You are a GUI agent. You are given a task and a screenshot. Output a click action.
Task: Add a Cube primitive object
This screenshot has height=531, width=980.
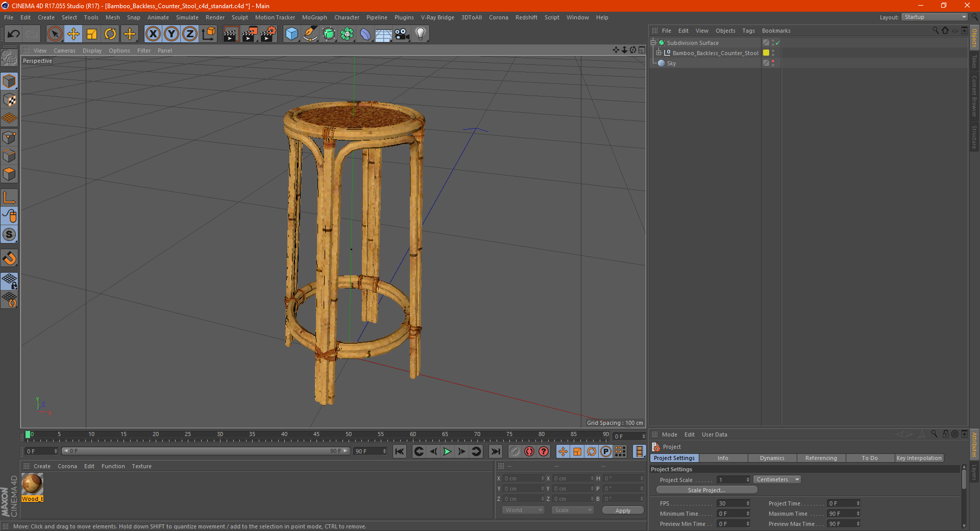coord(291,34)
